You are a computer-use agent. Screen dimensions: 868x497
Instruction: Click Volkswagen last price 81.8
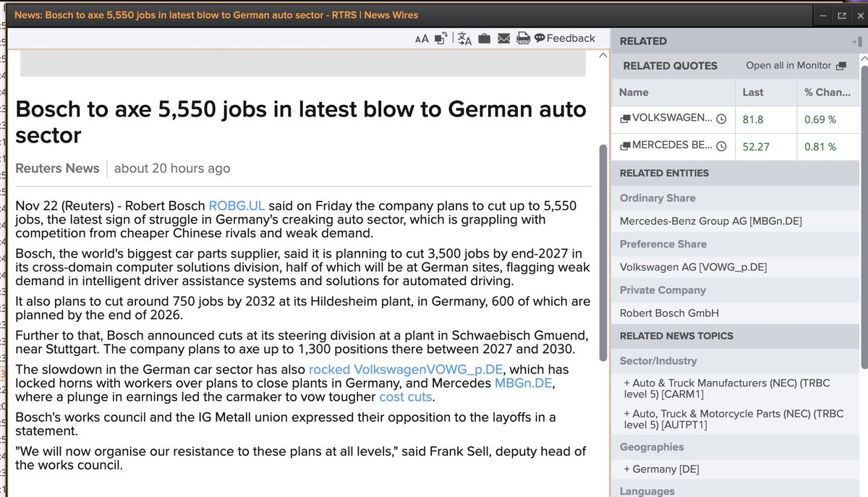(753, 119)
